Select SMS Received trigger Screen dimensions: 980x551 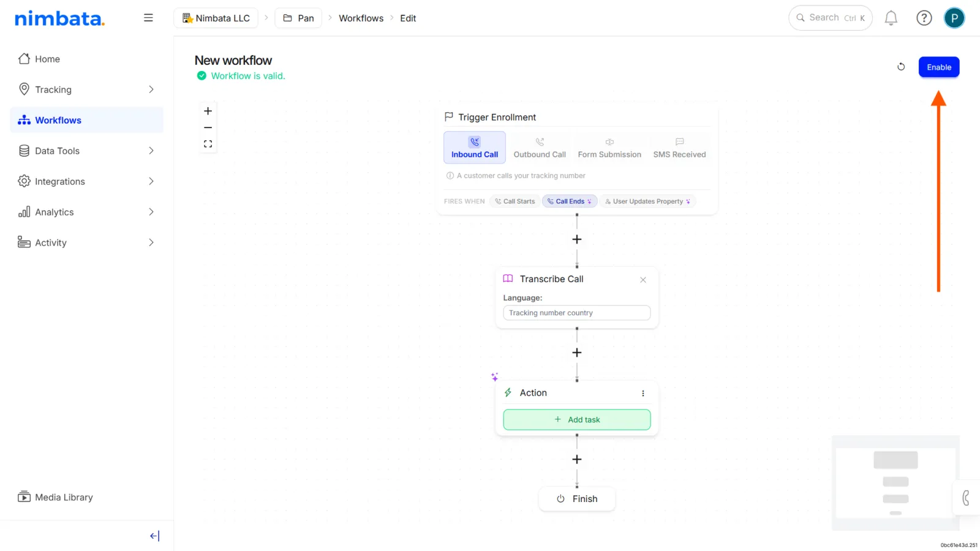click(x=679, y=148)
